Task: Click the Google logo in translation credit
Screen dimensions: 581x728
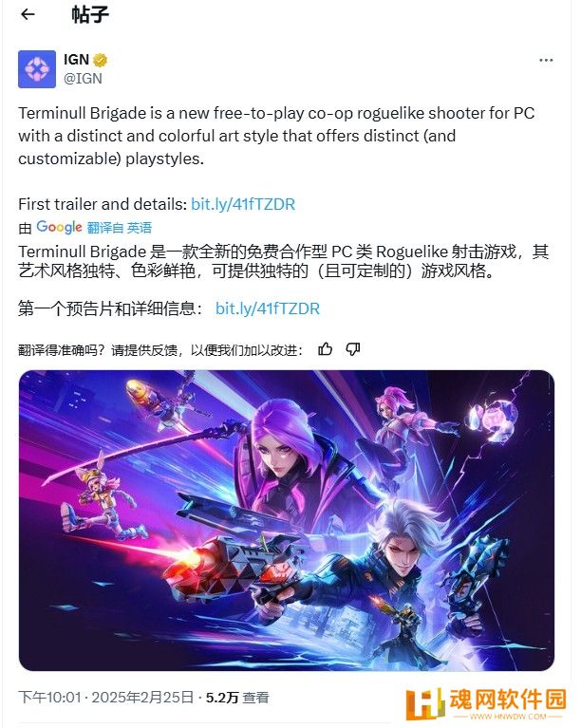Action: 59,227
